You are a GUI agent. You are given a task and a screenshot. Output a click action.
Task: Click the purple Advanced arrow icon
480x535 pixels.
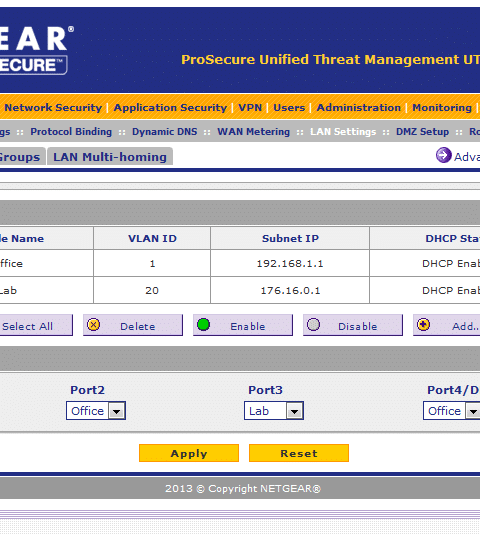(443, 155)
